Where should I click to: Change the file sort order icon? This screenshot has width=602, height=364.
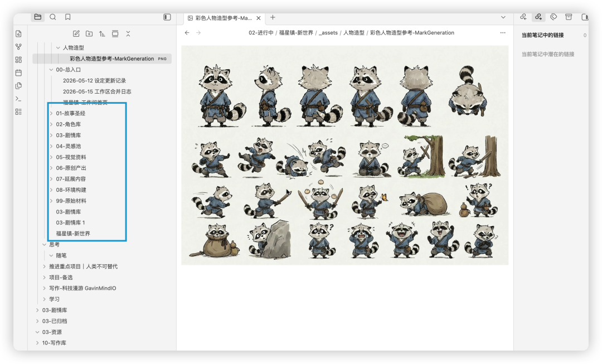(x=102, y=34)
